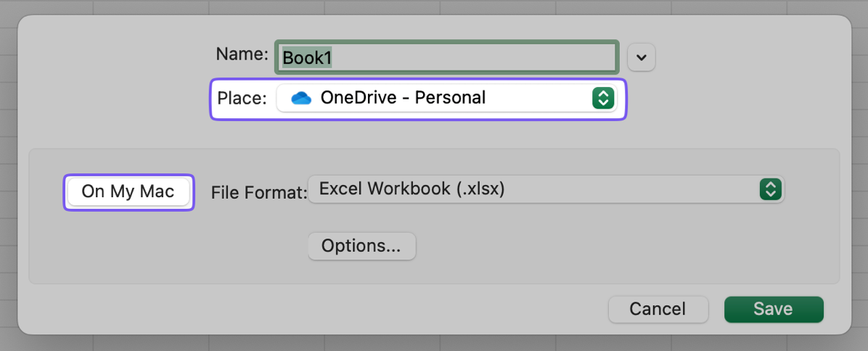The width and height of the screenshot is (868, 351).
Task: Expand the dialog with the chevron button
Action: (642, 57)
